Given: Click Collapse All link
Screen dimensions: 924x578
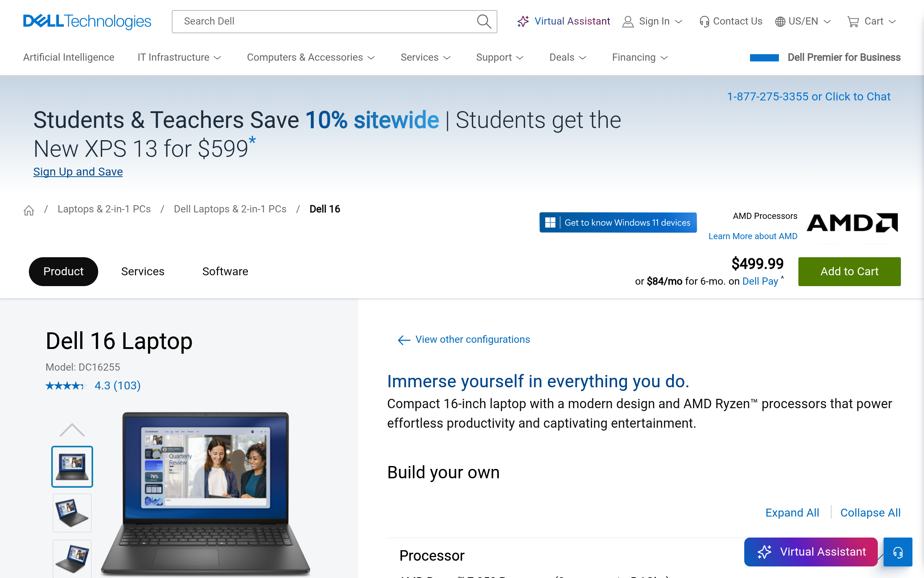Looking at the screenshot, I should tap(870, 513).
